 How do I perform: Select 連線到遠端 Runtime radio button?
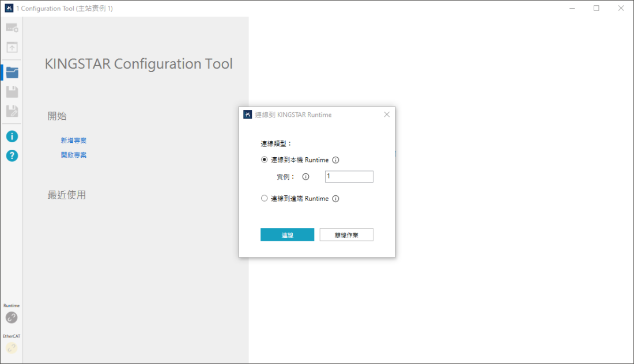[264, 198]
